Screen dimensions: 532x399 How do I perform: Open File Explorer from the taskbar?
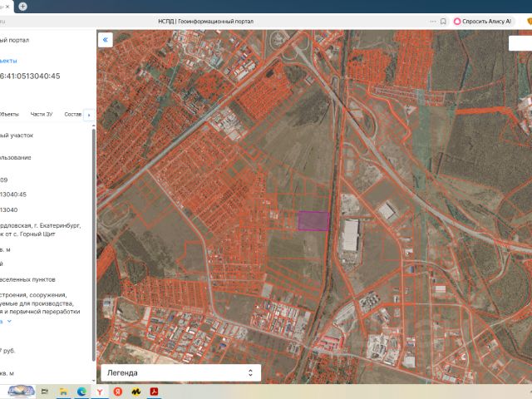(63, 391)
